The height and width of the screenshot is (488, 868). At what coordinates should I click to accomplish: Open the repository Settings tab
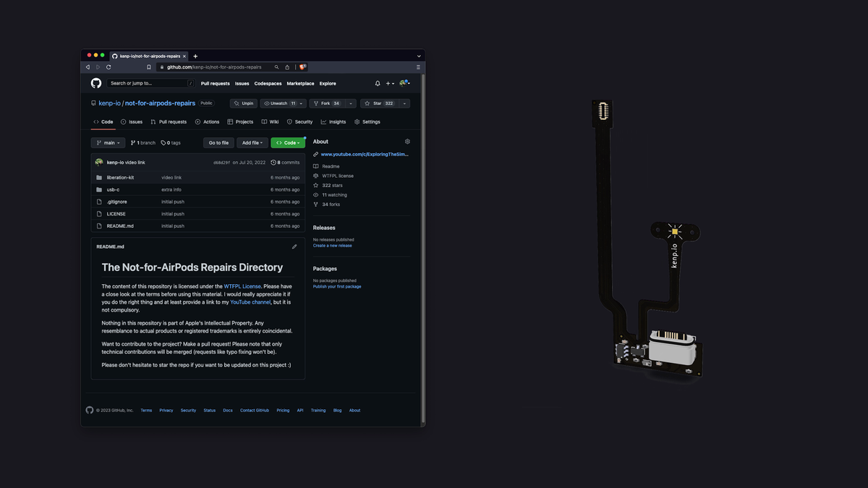pos(367,122)
